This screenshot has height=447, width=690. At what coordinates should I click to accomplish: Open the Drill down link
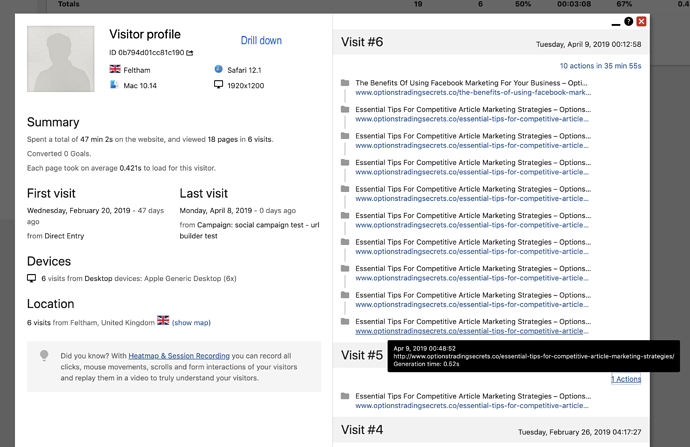pyautogui.click(x=261, y=40)
